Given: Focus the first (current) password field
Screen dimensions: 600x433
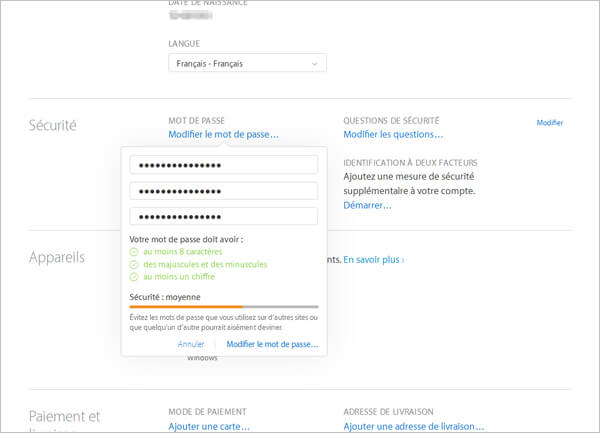Looking at the screenshot, I should (223, 165).
